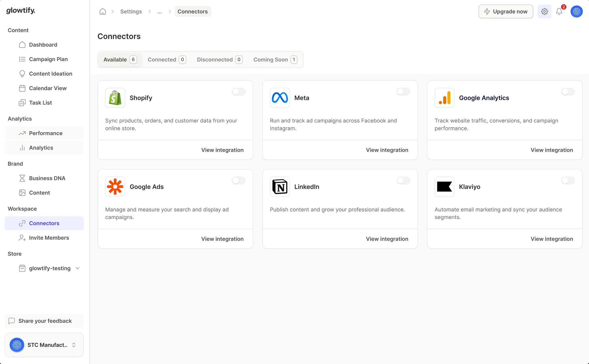Enable the Shopify connector toggle
The width and height of the screenshot is (589, 364).
pos(239,92)
